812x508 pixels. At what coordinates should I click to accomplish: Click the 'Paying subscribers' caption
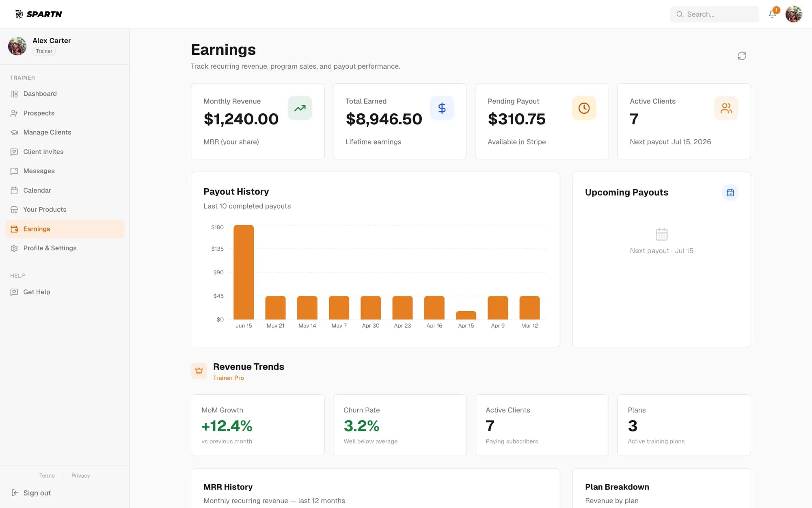click(x=512, y=441)
